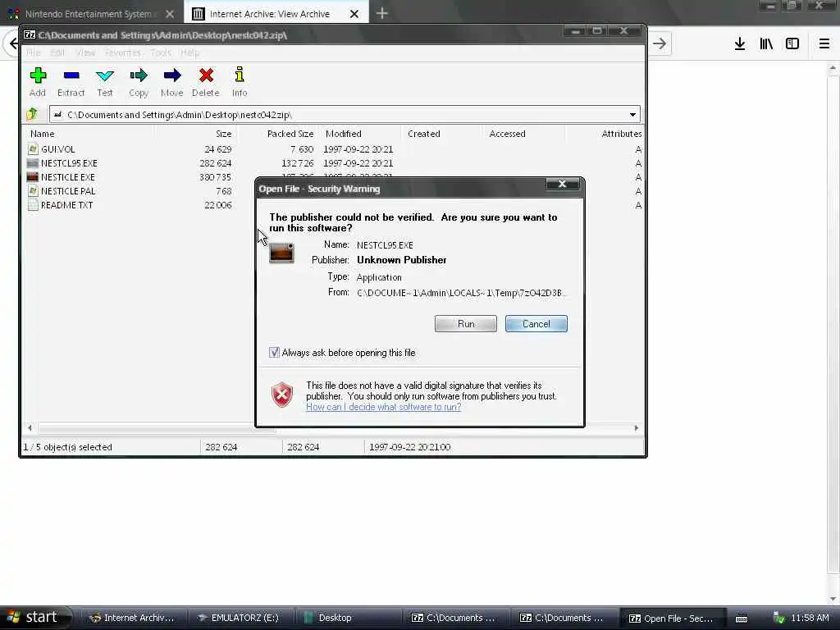Screen dimensions: 840x630
Task: Click the file list scroll-right arrow
Action: pyautogui.click(x=636, y=427)
